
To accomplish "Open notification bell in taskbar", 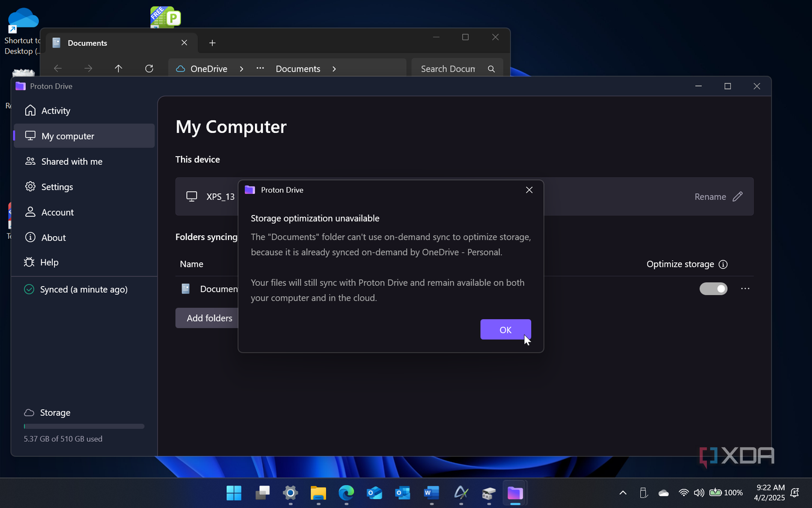I will pyautogui.click(x=795, y=493).
